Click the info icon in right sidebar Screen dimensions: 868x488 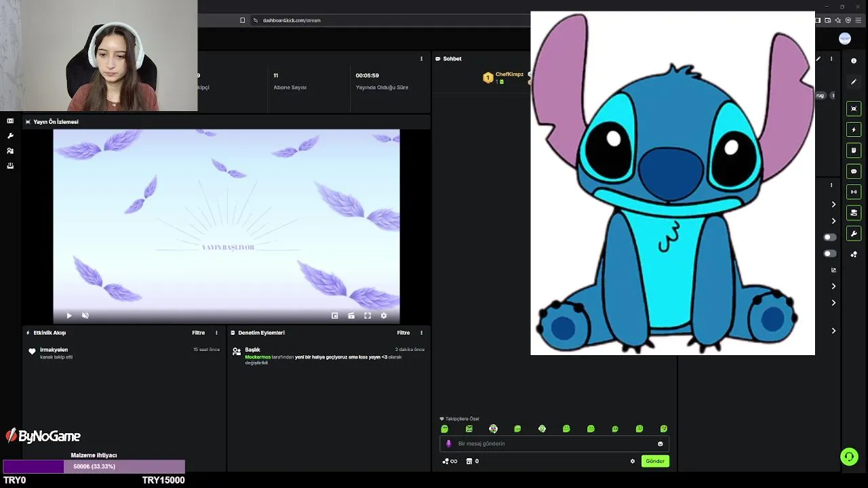(x=854, y=61)
